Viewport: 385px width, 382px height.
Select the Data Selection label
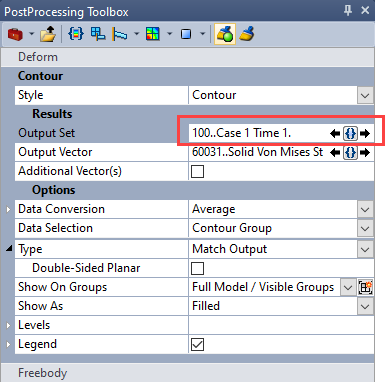tap(55, 228)
